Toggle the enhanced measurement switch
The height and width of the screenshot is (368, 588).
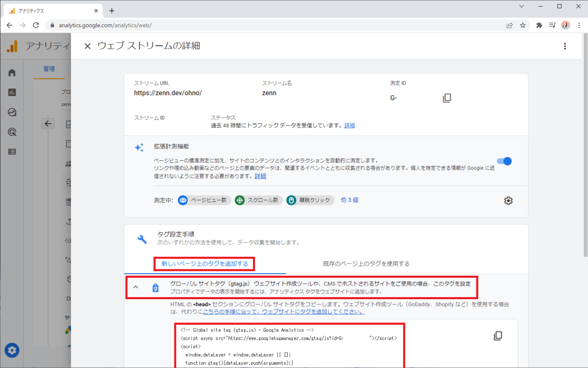click(504, 161)
